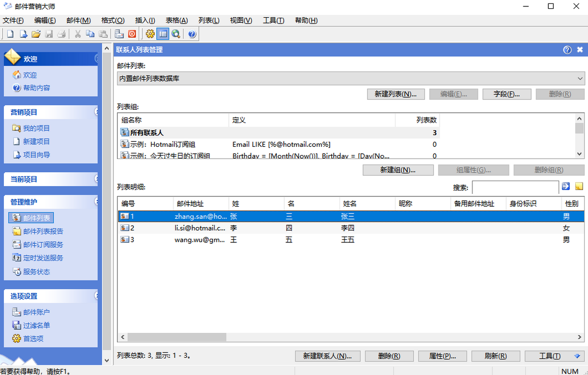Screen dimensions: 588x375
Task: Open 服务状态 in the sidebar
Action: click(x=31, y=272)
